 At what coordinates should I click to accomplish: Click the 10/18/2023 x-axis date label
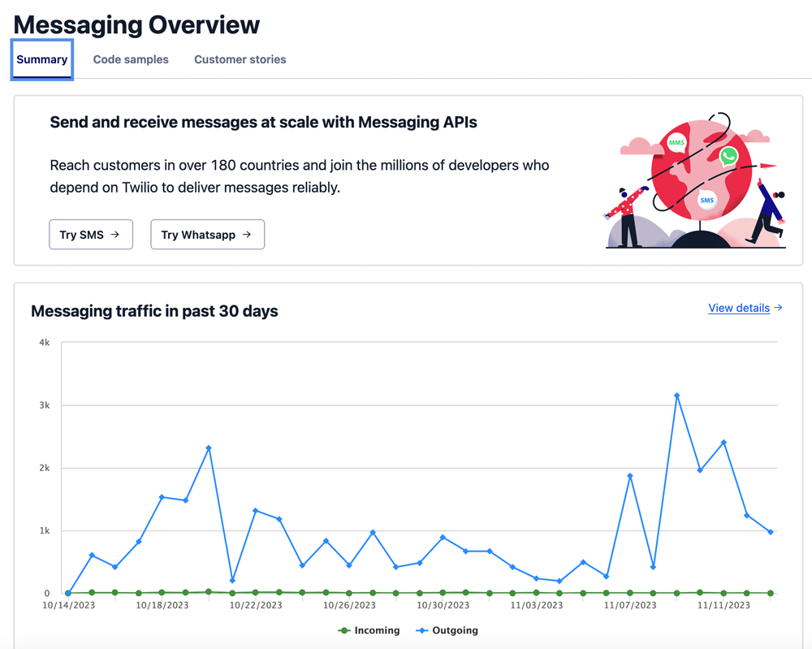pos(162,605)
